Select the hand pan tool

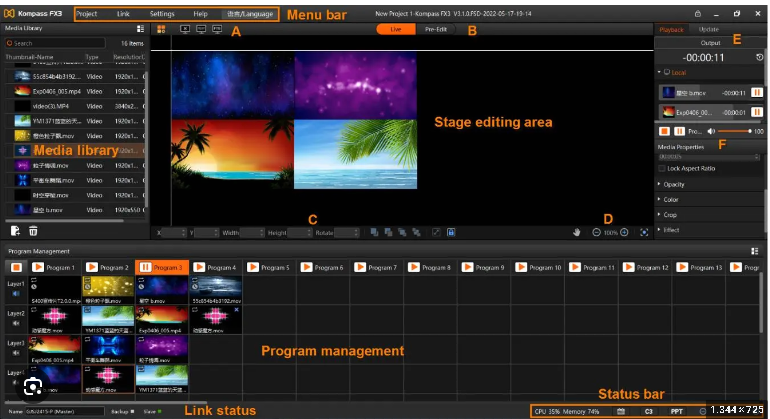tap(577, 232)
